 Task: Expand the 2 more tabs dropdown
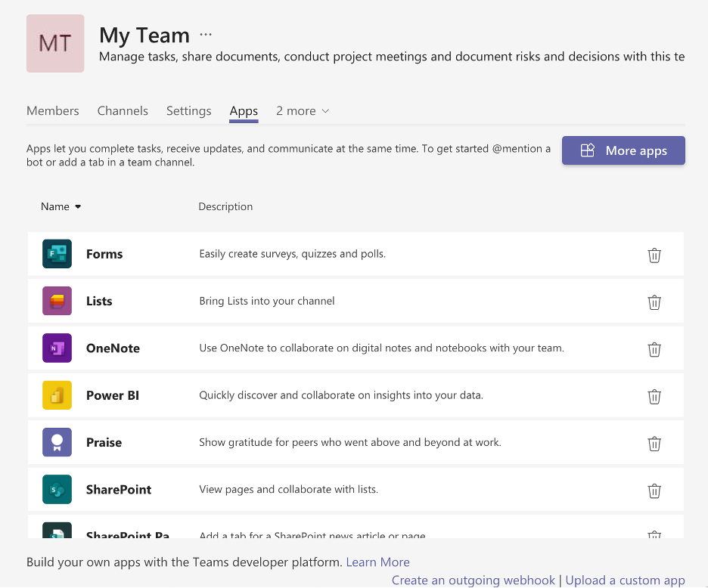[303, 110]
